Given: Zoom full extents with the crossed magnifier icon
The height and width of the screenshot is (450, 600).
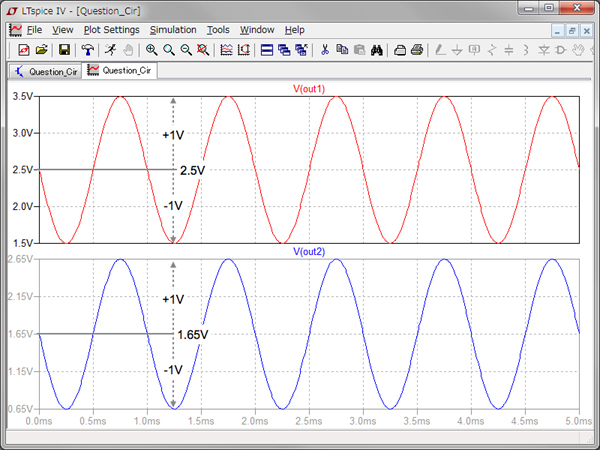Looking at the screenshot, I should 203,49.
